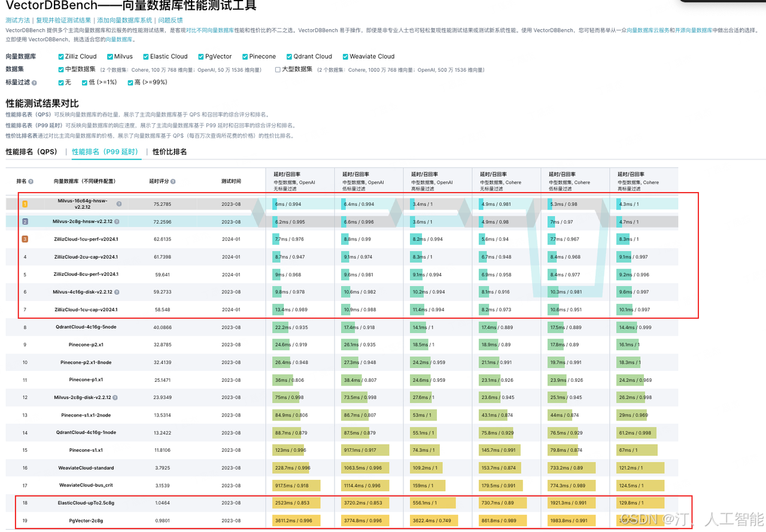The width and height of the screenshot is (766, 532).
Task: Click the help icon next to 延时评分 header
Action: [172, 181]
